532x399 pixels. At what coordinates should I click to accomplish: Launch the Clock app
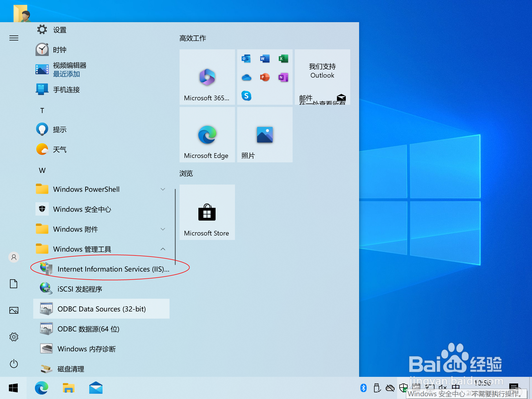101,50
